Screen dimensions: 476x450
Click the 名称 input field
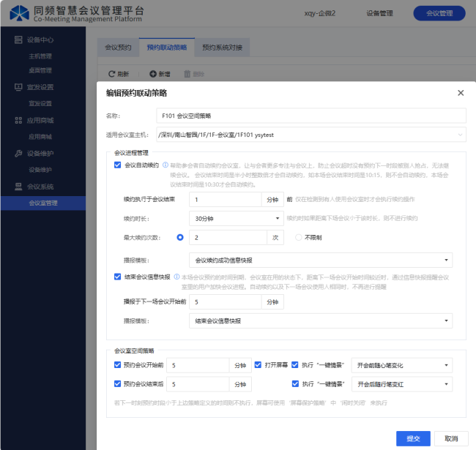(x=312, y=116)
